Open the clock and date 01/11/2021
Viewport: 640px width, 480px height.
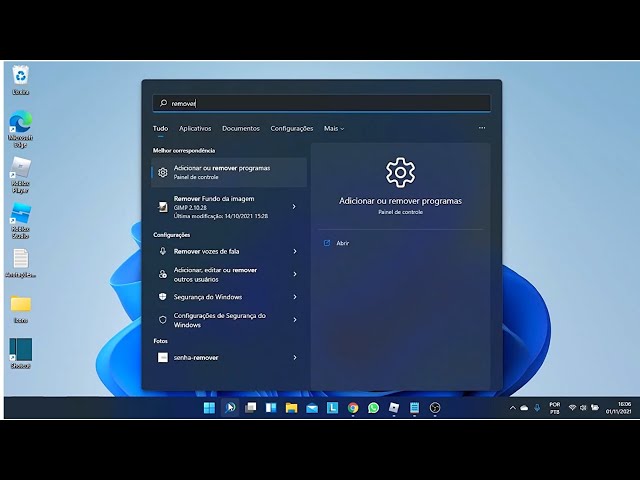click(618, 408)
